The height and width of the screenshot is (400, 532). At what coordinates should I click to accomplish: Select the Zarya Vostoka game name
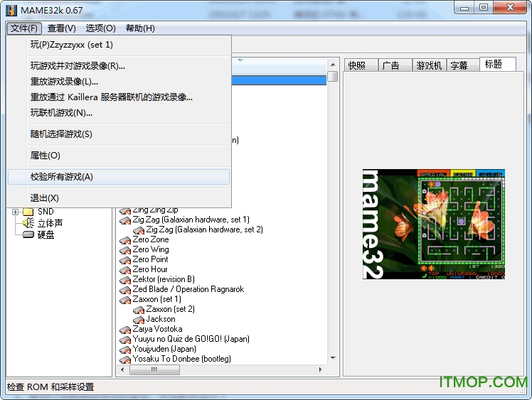tap(157, 329)
